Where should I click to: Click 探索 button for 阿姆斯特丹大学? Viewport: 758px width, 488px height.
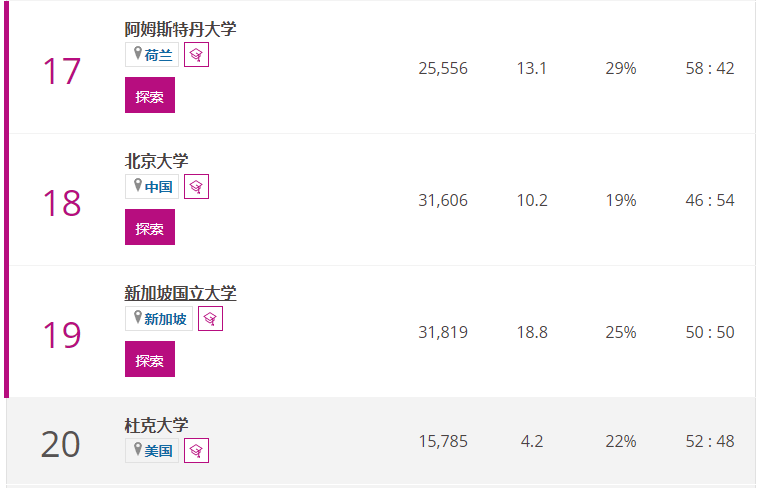click(150, 95)
